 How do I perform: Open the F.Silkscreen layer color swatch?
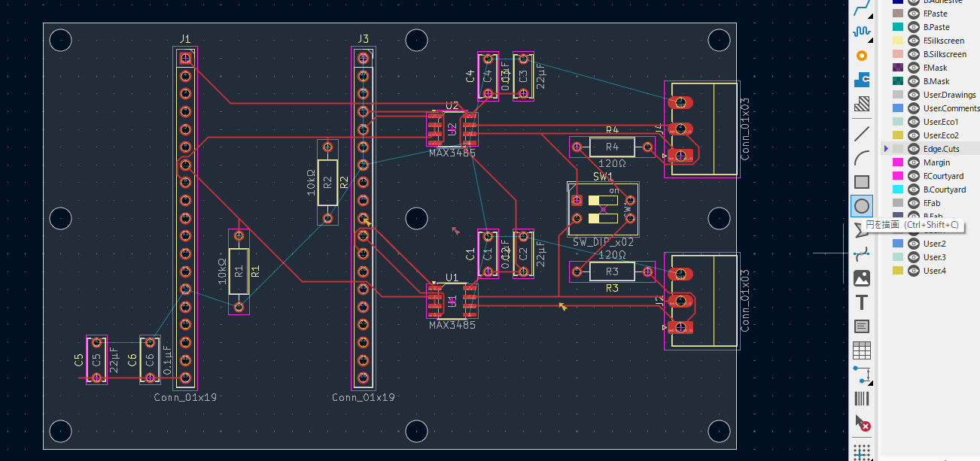click(x=897, y=41)
